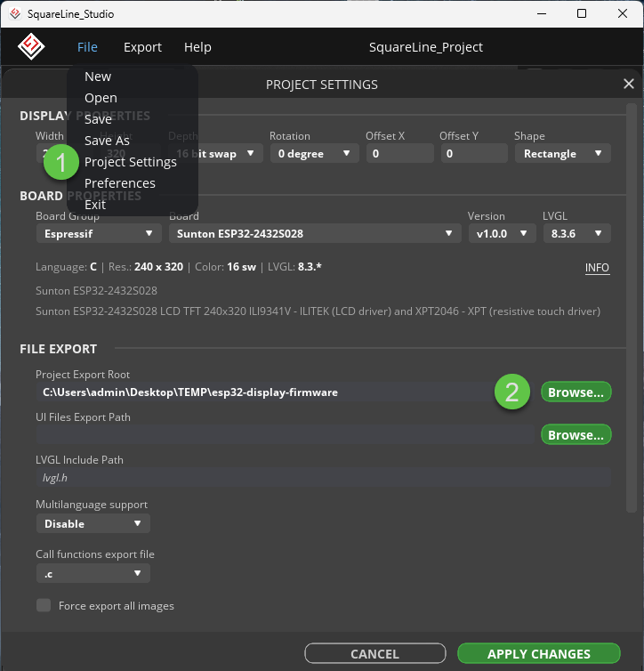Expand the Depth 16 bit swap dropdown
644x671 pixels.
(x=215, y=153)
